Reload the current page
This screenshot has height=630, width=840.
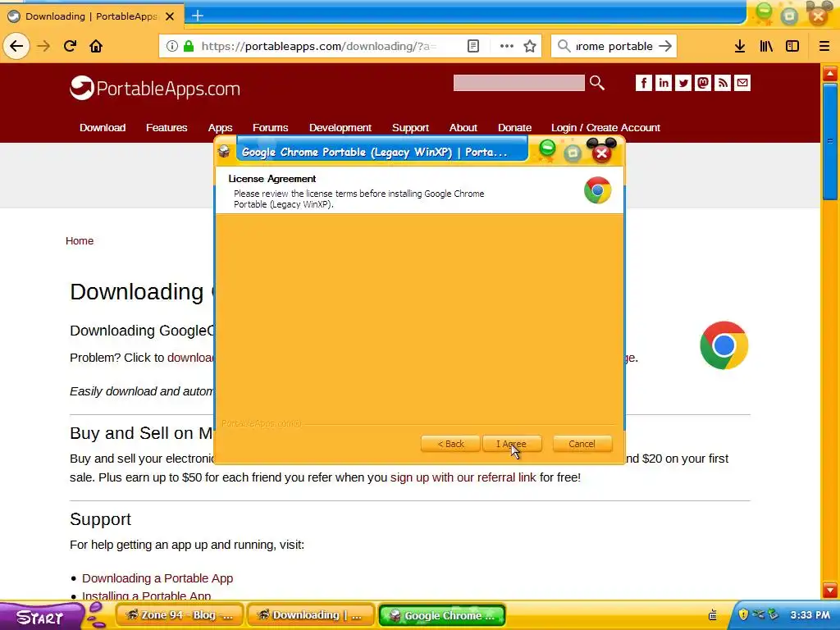tap(70, 46)
